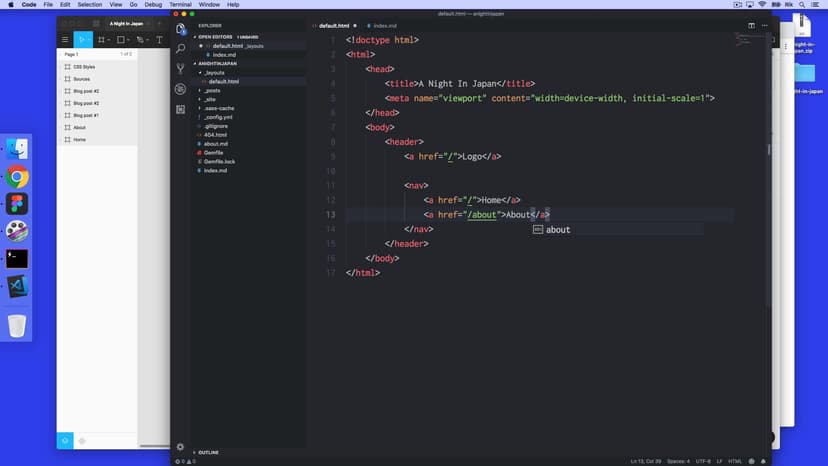The image size is (828, 466).
Task: Open the Figma hamburger menu
Action: click(x=65, y=40)
